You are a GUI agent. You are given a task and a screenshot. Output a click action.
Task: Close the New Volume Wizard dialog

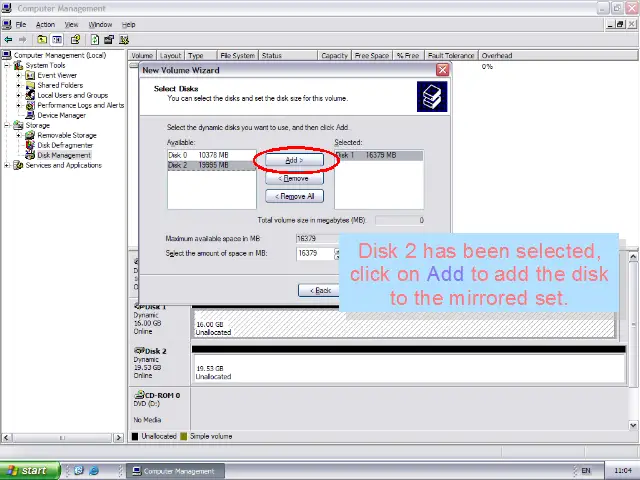(442, 70)
